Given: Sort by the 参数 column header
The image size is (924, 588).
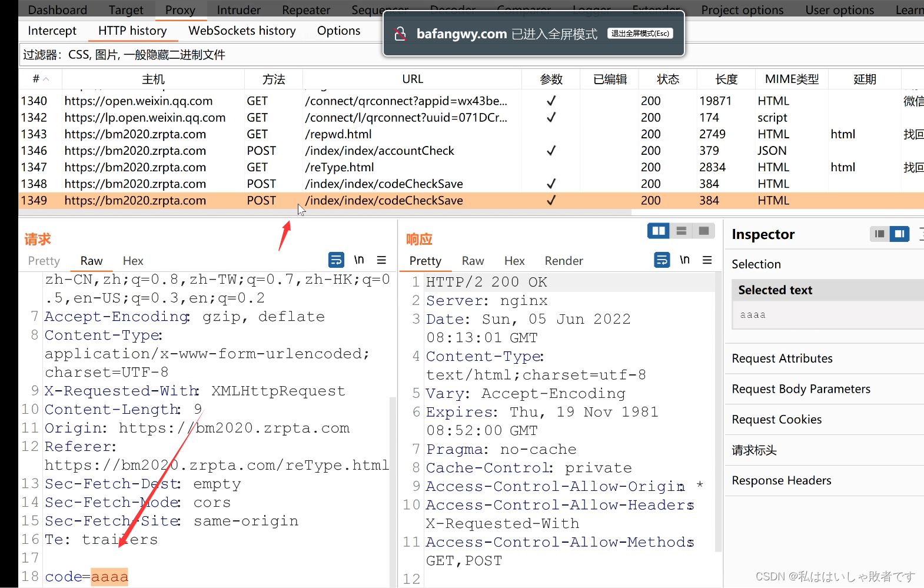Looking at the screenshot, I should tap(551, 79).
